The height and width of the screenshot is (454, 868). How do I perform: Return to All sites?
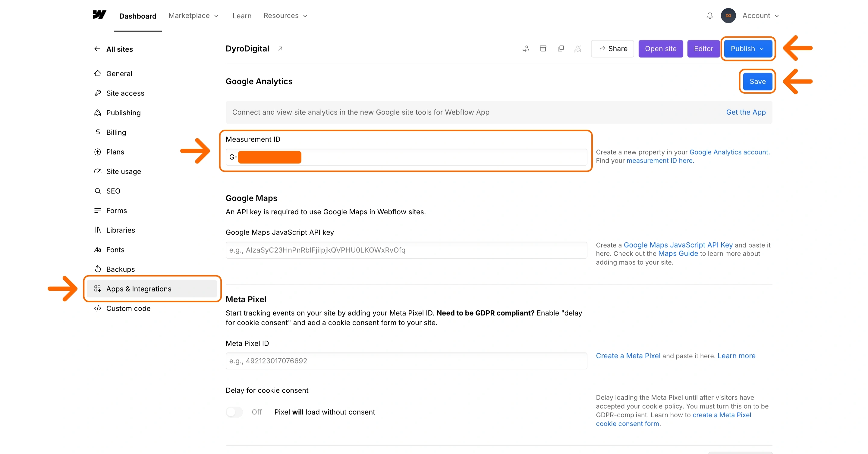[120, 49]
